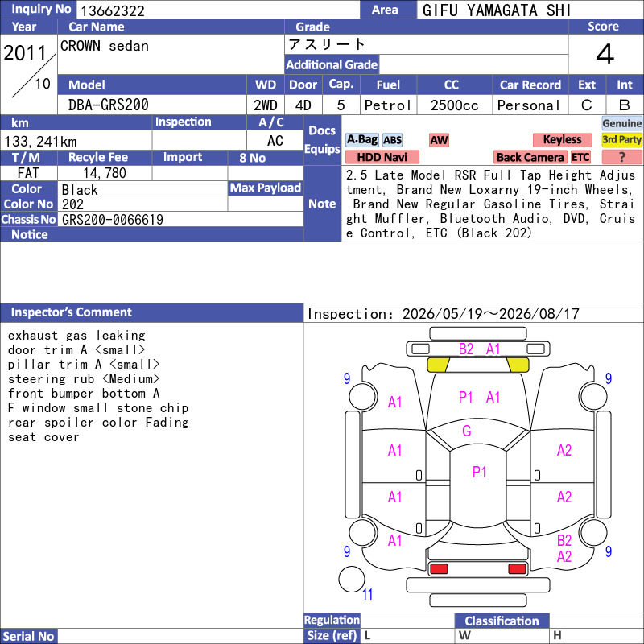644x644 pixels.
Task: Click the question mark badge
Action: click(x=621, y=157)
